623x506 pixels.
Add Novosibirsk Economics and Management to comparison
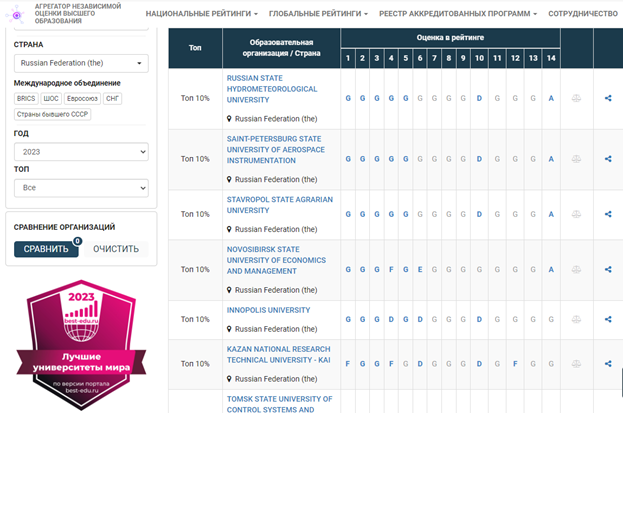tap(576, 269)
